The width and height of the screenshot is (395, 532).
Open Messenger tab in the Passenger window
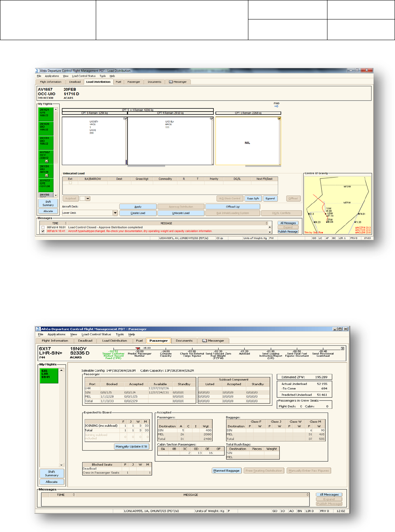(x=213, y=340)
